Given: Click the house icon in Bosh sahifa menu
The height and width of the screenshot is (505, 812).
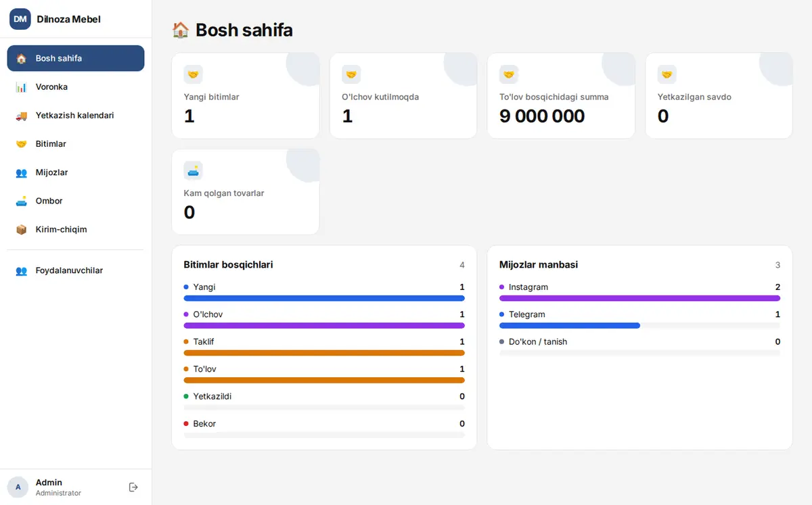Looking at the screenshot, I should (22, 58).
